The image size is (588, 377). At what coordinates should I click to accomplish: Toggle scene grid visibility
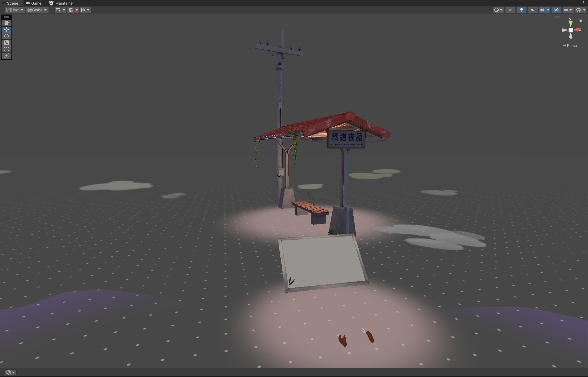(x=58, y=10)
